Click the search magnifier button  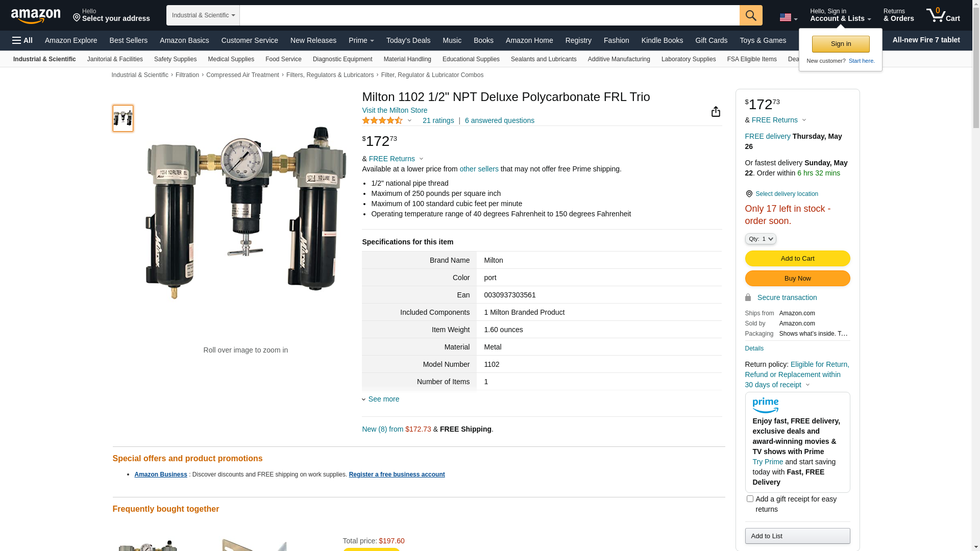751,15
